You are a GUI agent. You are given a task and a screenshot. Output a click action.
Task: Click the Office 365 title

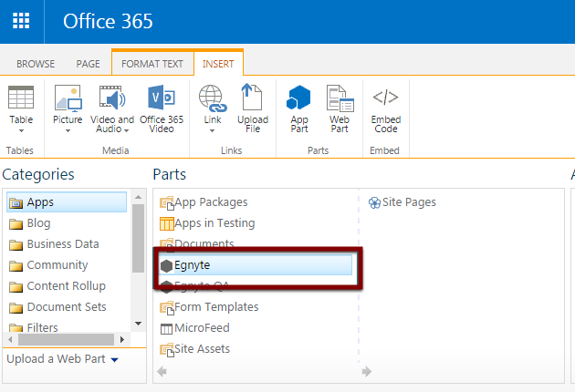click(108, 21)
